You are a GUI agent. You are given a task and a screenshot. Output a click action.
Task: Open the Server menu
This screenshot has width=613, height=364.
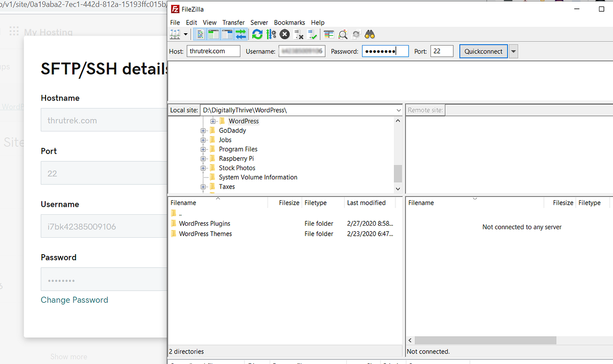[x=259, y=22]
